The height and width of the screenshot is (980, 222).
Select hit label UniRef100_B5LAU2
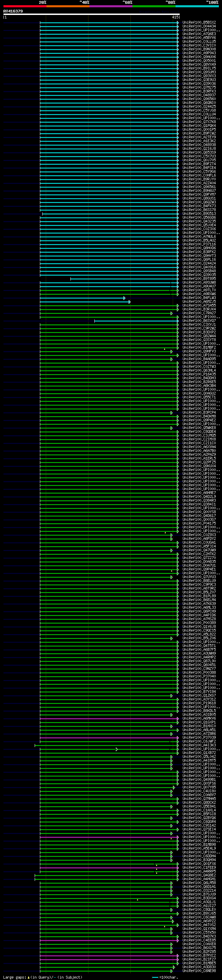[199, 241]
